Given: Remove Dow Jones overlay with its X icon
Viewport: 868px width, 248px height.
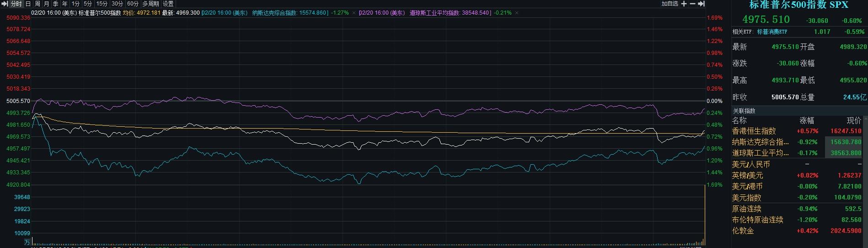Looking at the screenshot, I should 517,13.
